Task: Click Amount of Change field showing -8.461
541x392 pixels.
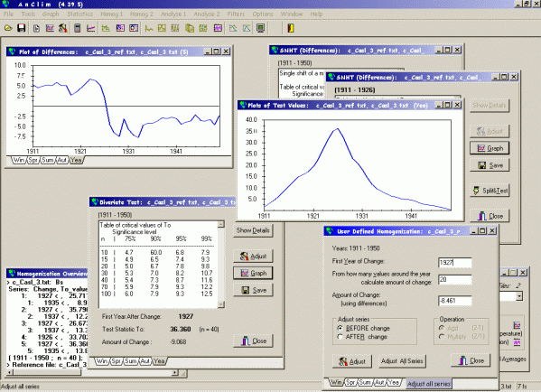Action: (454, 301)
